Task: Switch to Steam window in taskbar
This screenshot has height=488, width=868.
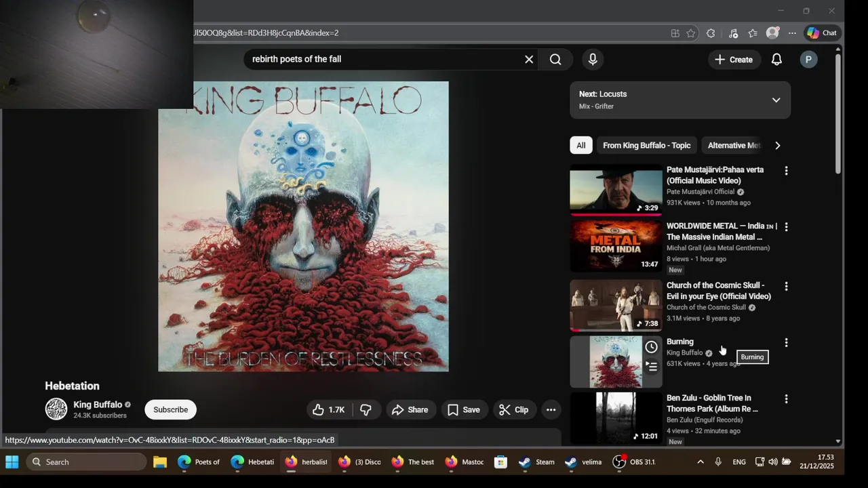Action: click(x=537, y=462)
